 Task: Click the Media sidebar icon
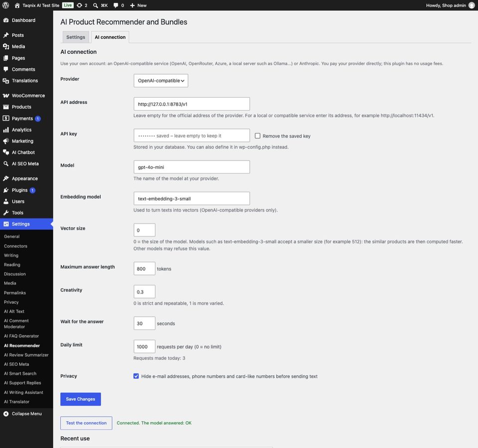click(6, 46)
